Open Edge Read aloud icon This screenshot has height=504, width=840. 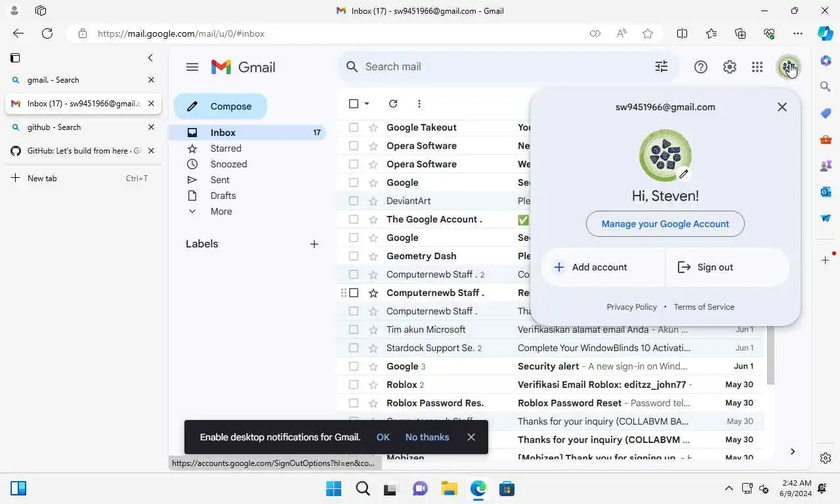[x=621, y=33]
